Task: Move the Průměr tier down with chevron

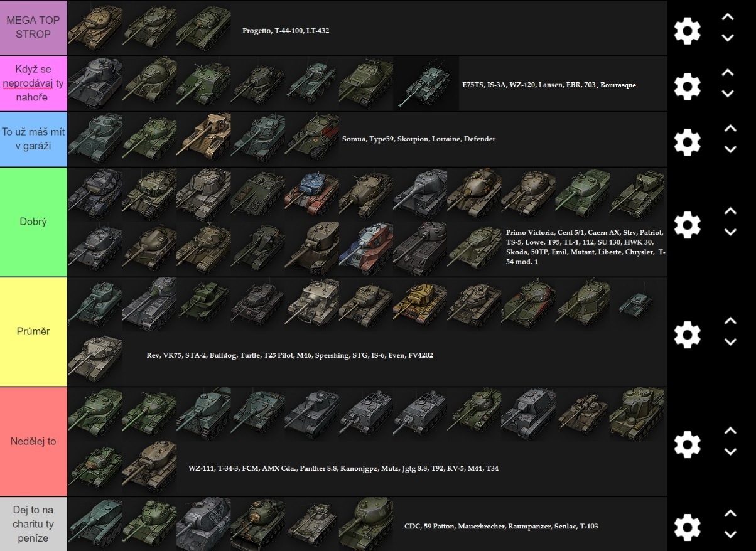Action: (x=728, y=342)
